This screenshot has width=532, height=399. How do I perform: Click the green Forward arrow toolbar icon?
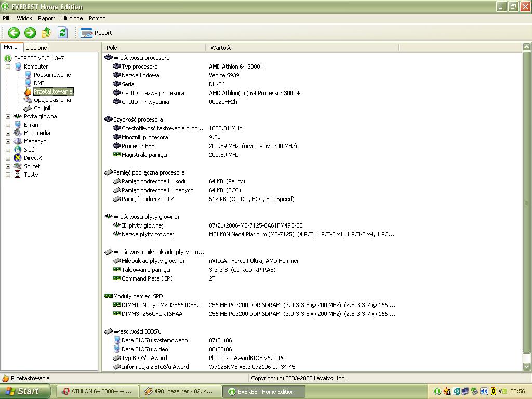[30, 33]
